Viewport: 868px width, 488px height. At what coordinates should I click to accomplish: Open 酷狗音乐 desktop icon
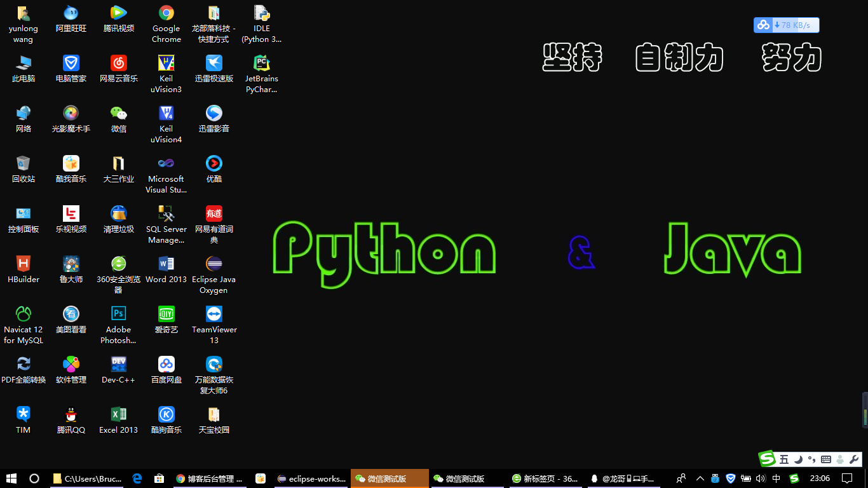pyautogui.click(x=166, y=421)
